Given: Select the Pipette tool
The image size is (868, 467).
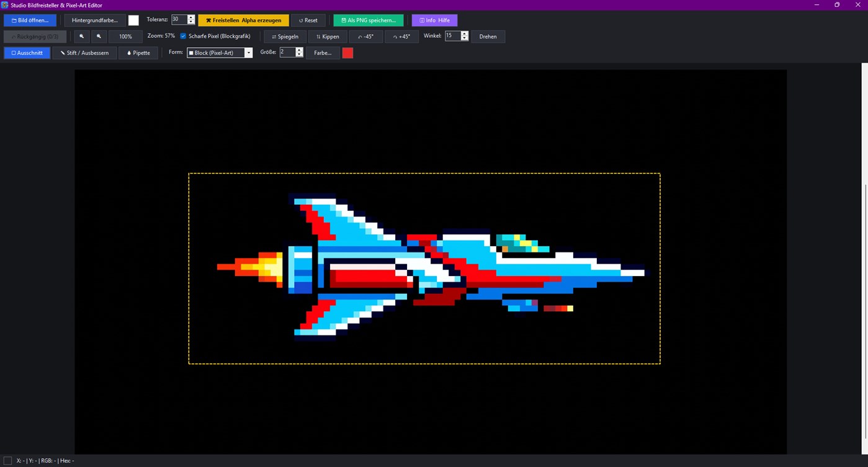Looking at the screenshot, I should tap(138, 53).
